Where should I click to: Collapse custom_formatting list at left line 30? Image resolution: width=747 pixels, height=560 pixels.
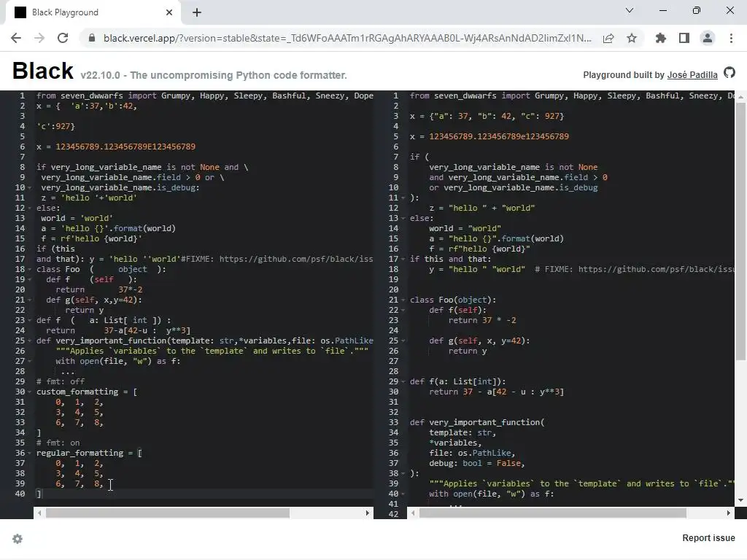click(x=29, y=392)
